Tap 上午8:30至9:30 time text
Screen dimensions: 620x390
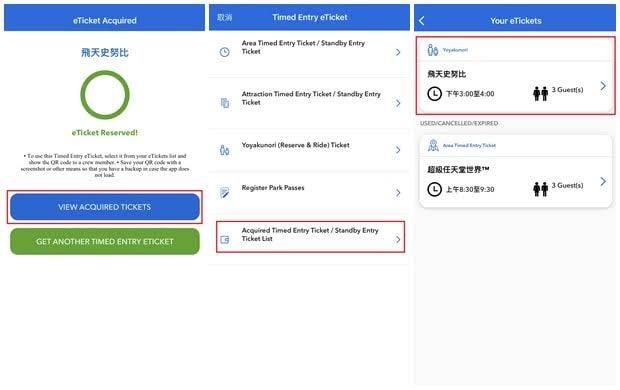coord(470,189)
